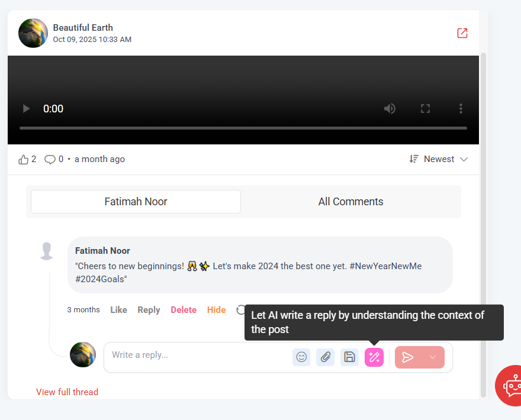Image resolution: width=521 pixels, height=420 pixels.
Task: Expand the Newest sort dropdown
Action: [x=463, y=159]
